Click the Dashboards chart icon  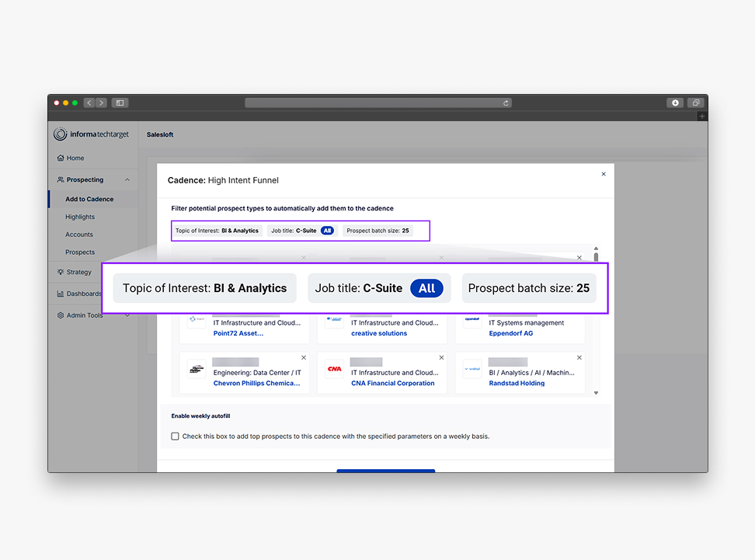(61, 294)
